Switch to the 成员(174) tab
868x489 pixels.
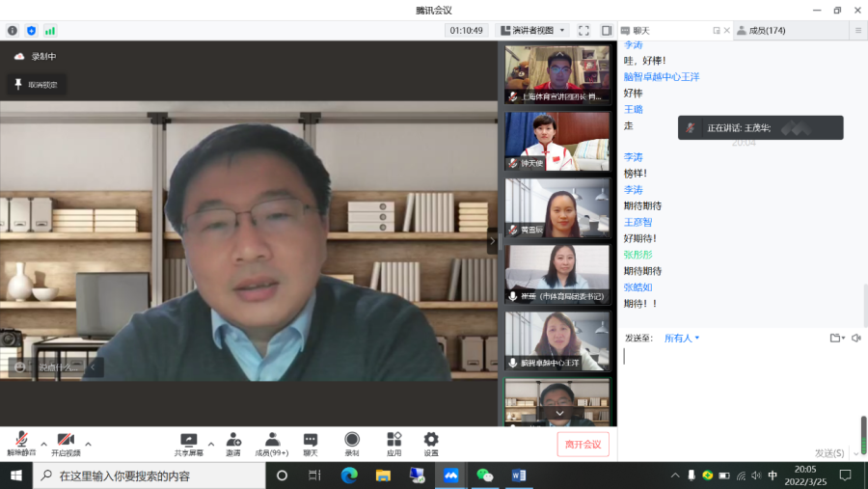pos(761,31)
